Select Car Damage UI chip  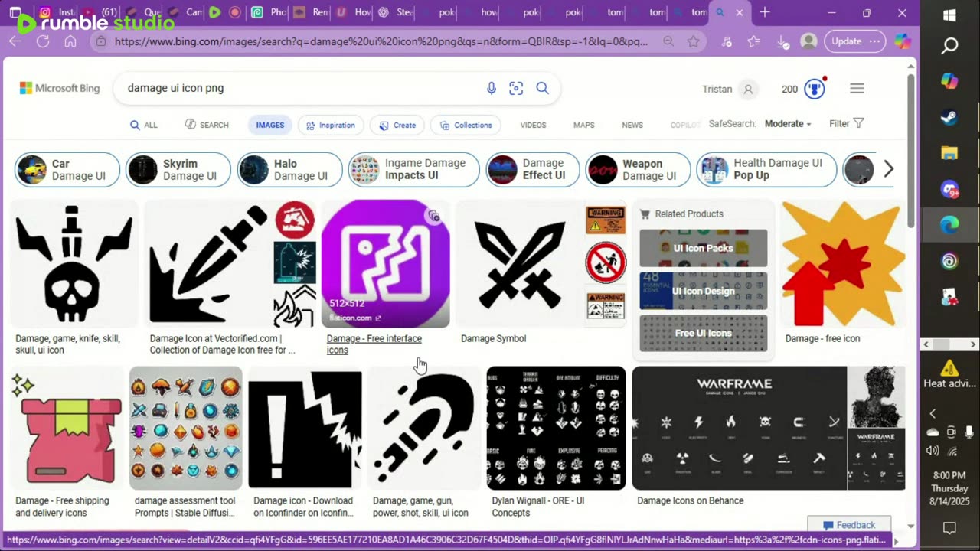click(67, 170)
